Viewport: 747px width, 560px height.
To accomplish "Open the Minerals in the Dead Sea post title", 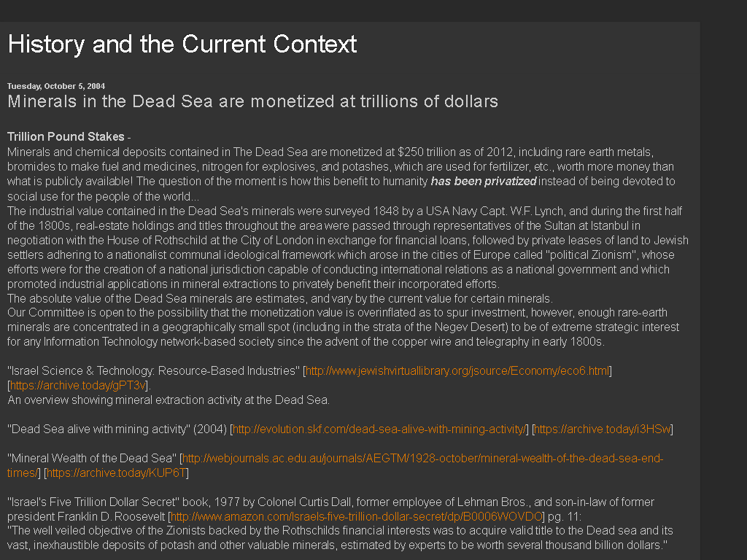I will pos(252,101).
